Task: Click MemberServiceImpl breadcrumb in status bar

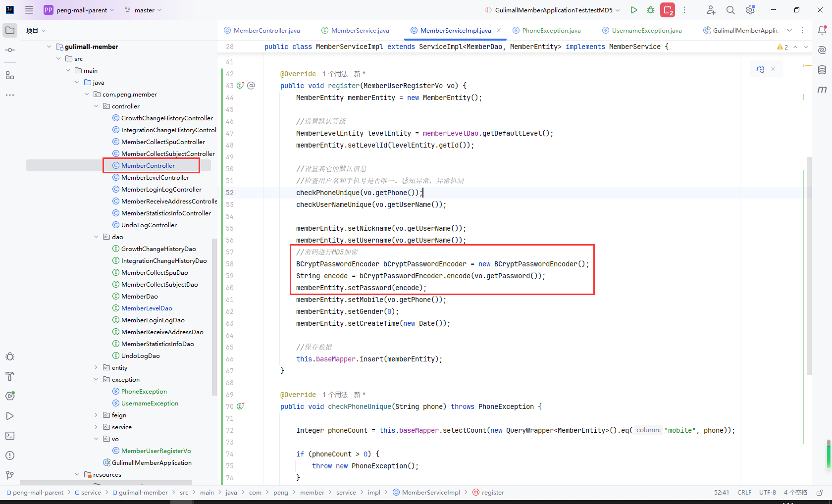Action: pos(426,493)
